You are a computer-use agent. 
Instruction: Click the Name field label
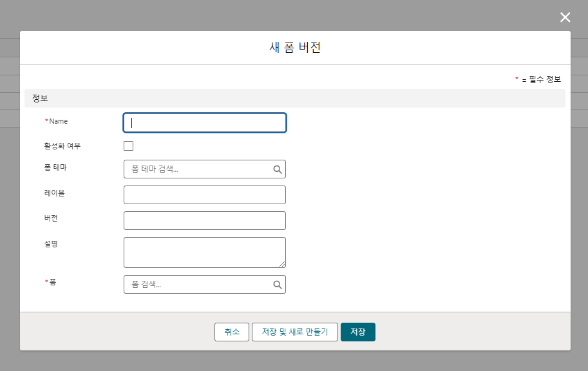click(58, 121)
